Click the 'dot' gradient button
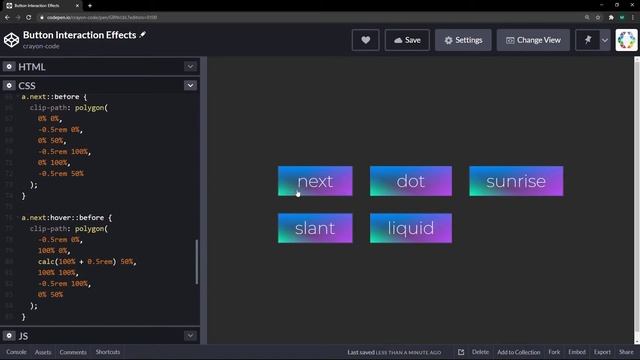 point(411,181)
